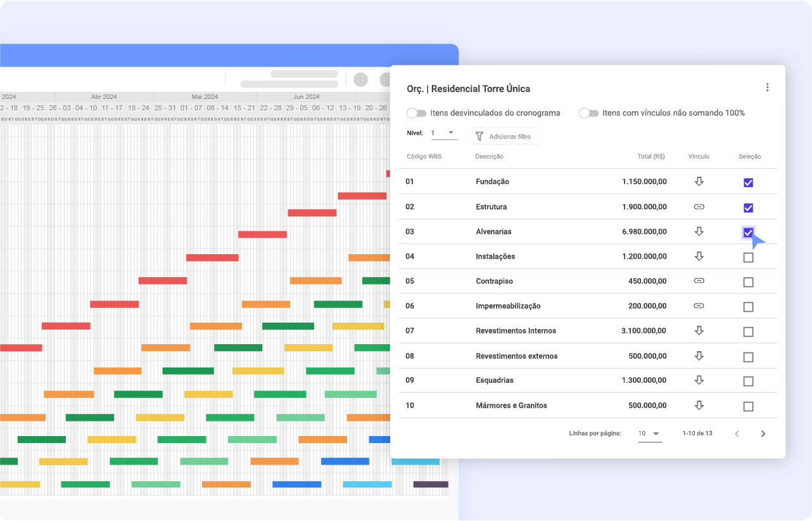Screen dimensions: 812x521
Task: Toggle Itens com vínculos não somando 100%
Action: click(589, 113)
